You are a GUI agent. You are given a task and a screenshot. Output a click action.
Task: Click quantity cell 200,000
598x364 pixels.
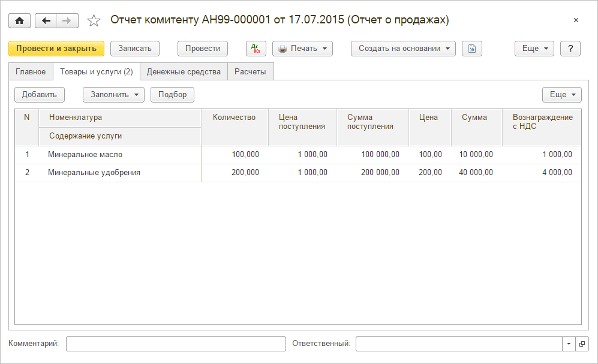(x=235, y=173)
